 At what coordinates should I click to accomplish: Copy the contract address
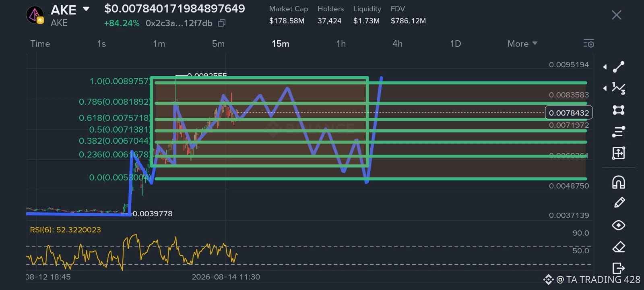click(221, 23)
